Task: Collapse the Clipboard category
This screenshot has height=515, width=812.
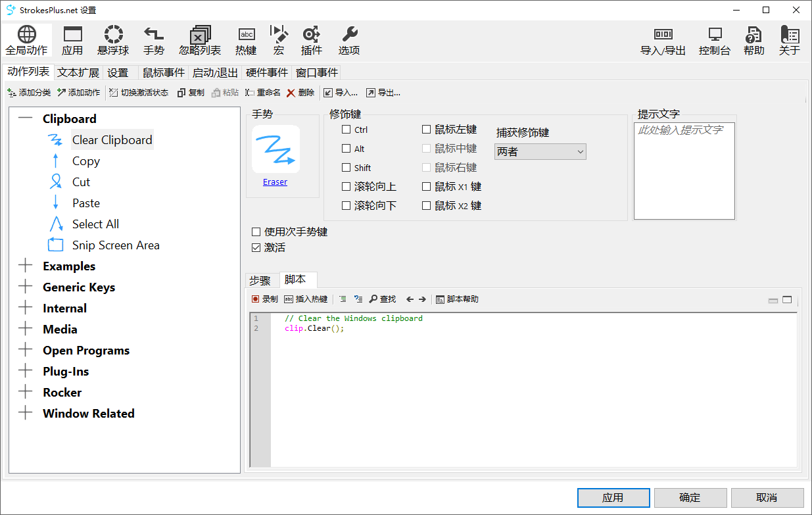Action: coord(25,118)
